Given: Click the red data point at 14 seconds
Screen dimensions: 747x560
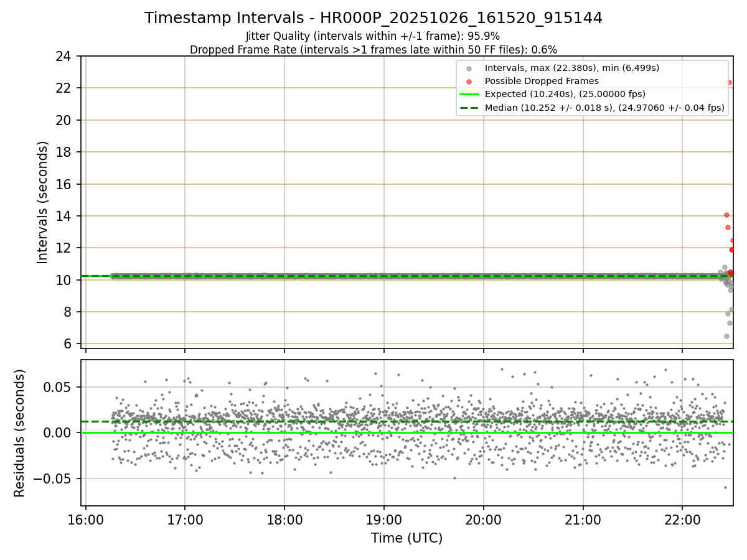Looking at the screenshot, I should 726,215.
